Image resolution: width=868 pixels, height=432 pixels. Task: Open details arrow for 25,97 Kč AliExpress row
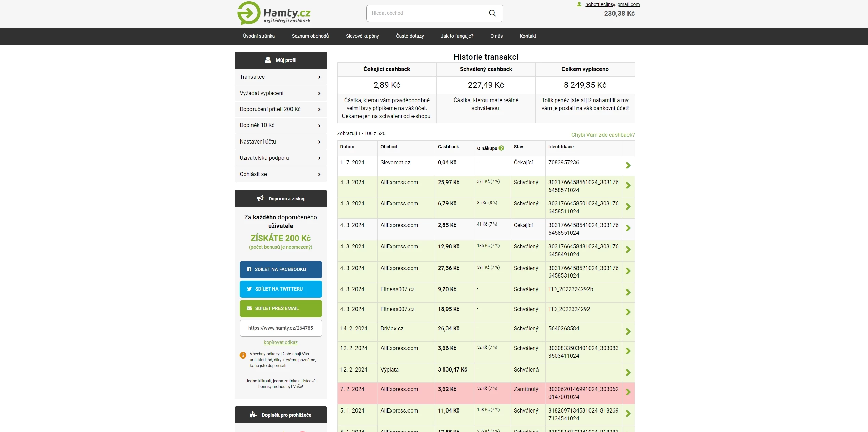(628, 185)
